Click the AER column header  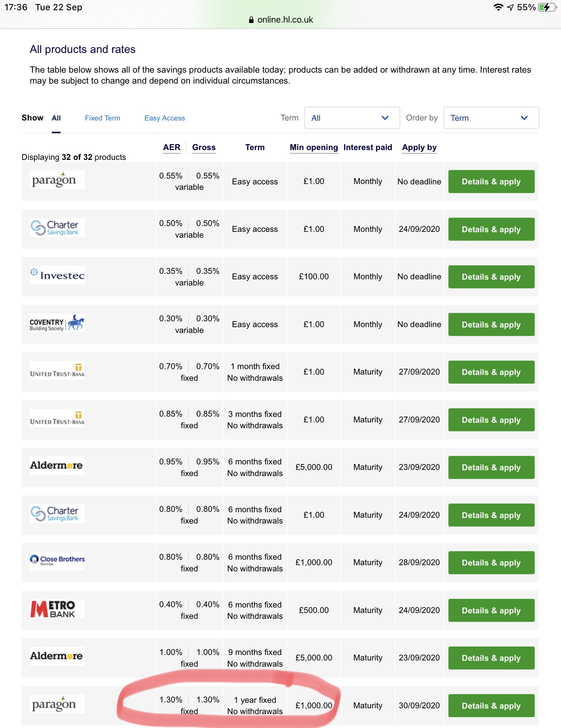click(x=172, y=147)
